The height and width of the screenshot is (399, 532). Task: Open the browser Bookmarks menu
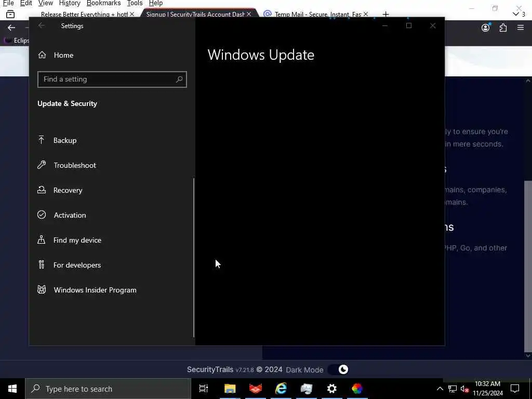coord(103,3)
